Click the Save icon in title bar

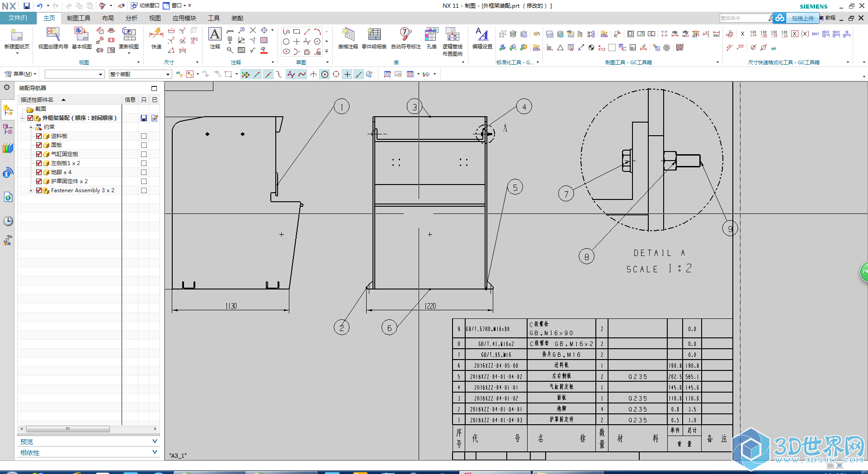[27, 6]
